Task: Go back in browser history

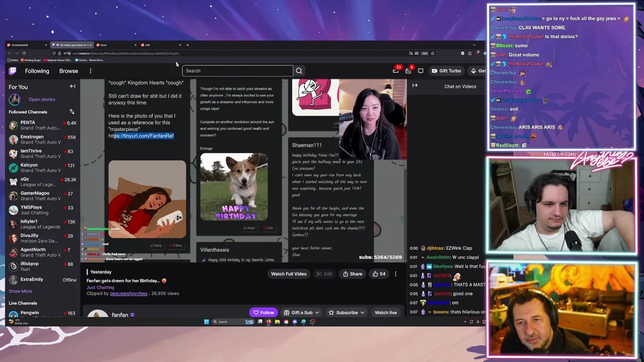Action: pyautogui.click(x=10, y=53)
